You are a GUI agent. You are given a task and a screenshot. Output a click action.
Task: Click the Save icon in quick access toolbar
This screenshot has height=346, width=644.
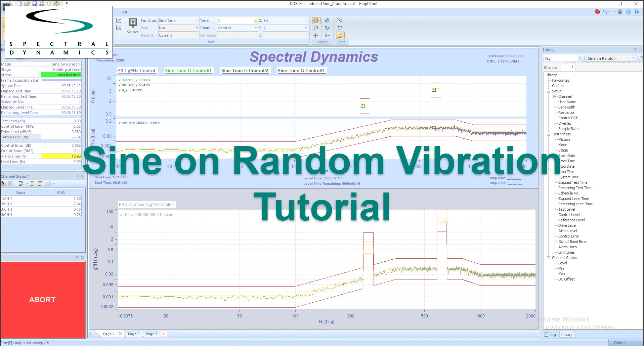(34, 3)
